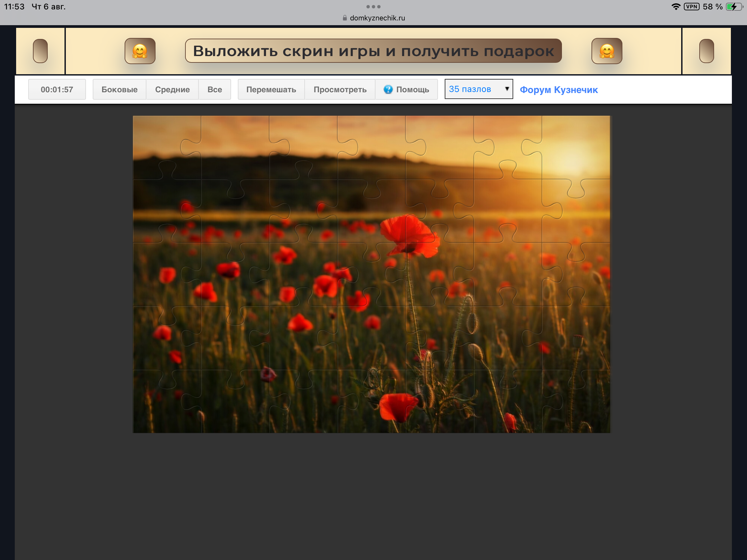Image resolution: width=747 pixels, height=560 pixels.
Task: Tap the battery status icon
Action: coord(734,7)
